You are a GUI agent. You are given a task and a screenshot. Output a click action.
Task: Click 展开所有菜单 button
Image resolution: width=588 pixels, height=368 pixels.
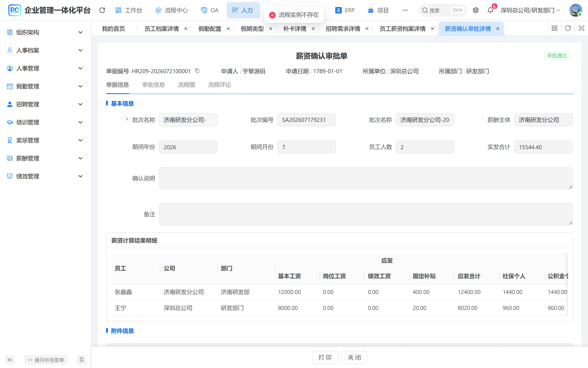[46, 360]
